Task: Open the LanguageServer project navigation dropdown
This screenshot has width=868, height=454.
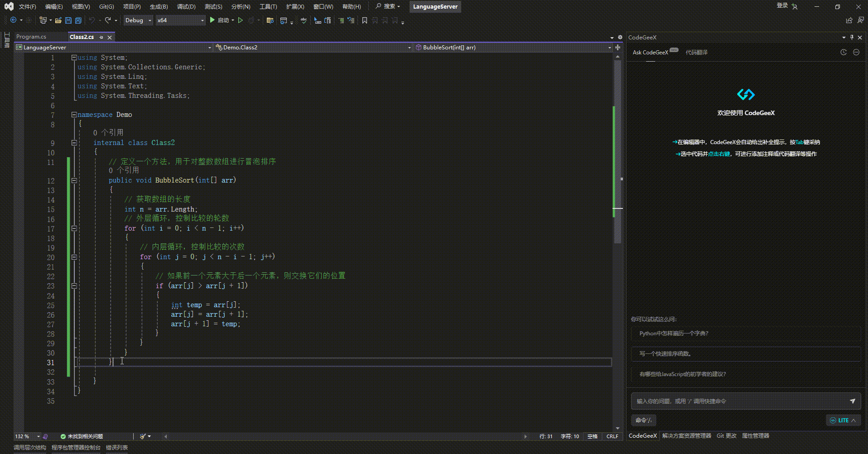Action: pyautogui.click(x=114, y=47)
